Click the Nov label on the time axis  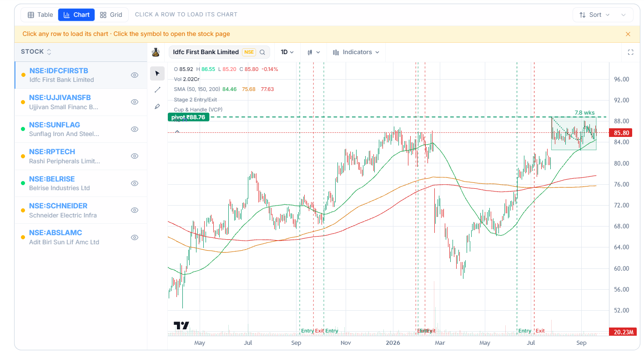[346, 343]
